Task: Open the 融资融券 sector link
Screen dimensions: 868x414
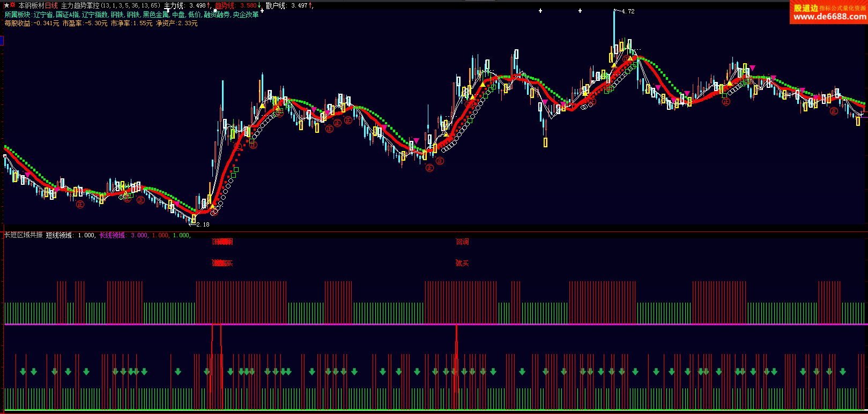Action: [217, 14]
